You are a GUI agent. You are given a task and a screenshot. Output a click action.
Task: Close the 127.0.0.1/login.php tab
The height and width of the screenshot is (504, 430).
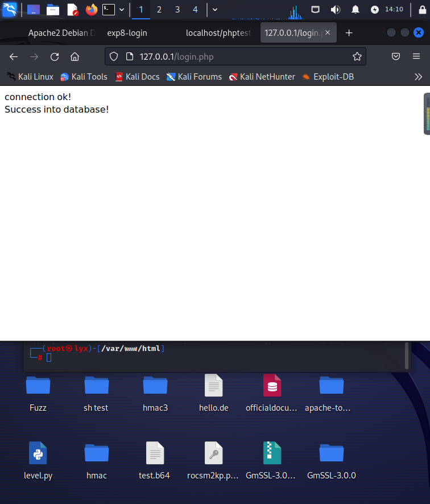[x=328, y=32]
